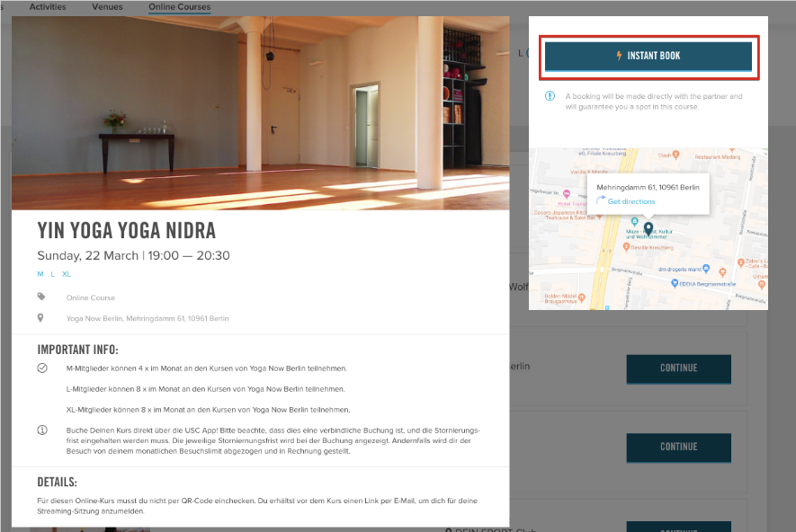Click the dark venue marker pin on the map
Screen dimensions: 796x532
click(x=648, y=227)
